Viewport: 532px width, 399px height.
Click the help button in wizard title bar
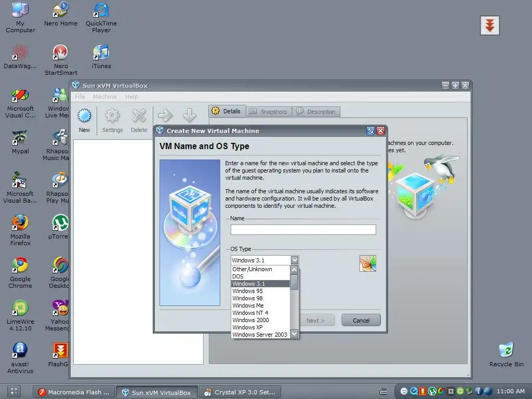(370, 130)
